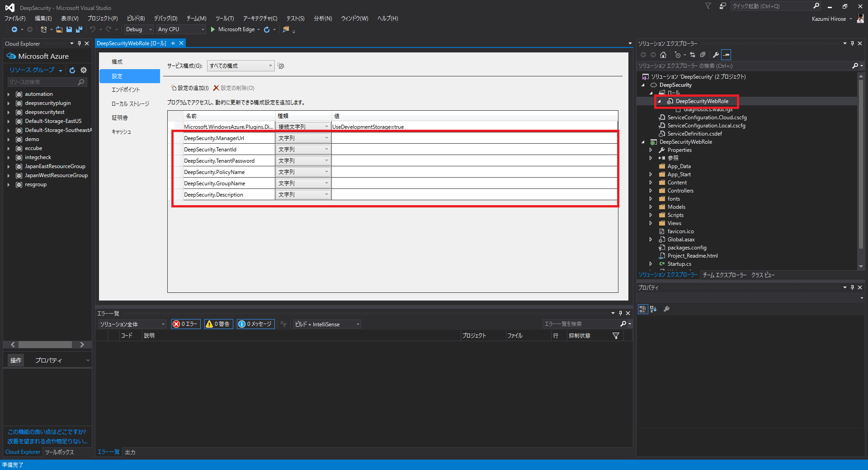Click Properties wrench icon in Solution Explorer
The width and height of the screenshot is (868, 470).
pos(716,55)
